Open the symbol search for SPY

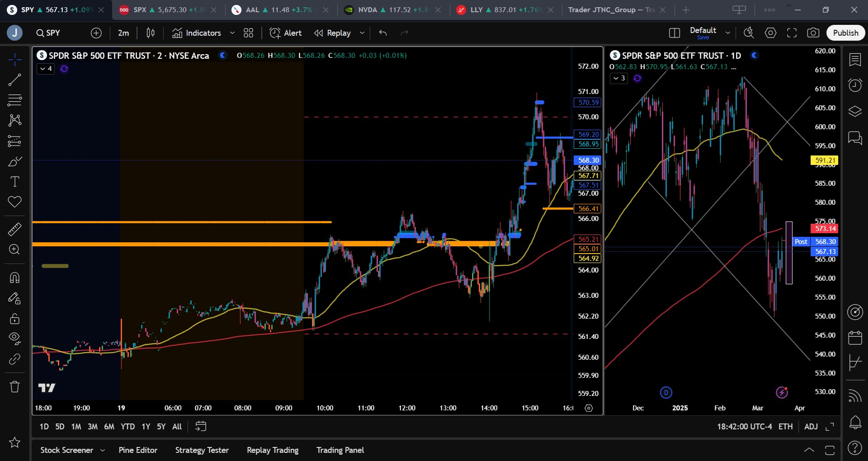tap(48, 33)
